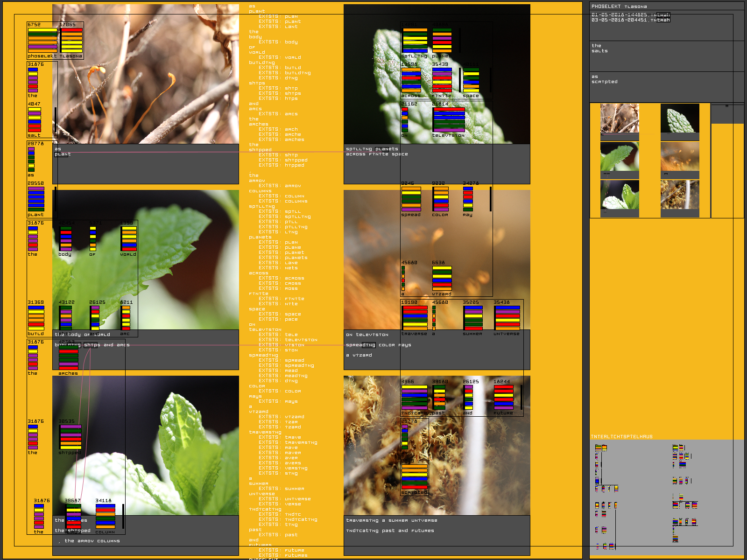747x560 pixels.
Task: Pick the ray color-bar glyph
Action: 468,199
